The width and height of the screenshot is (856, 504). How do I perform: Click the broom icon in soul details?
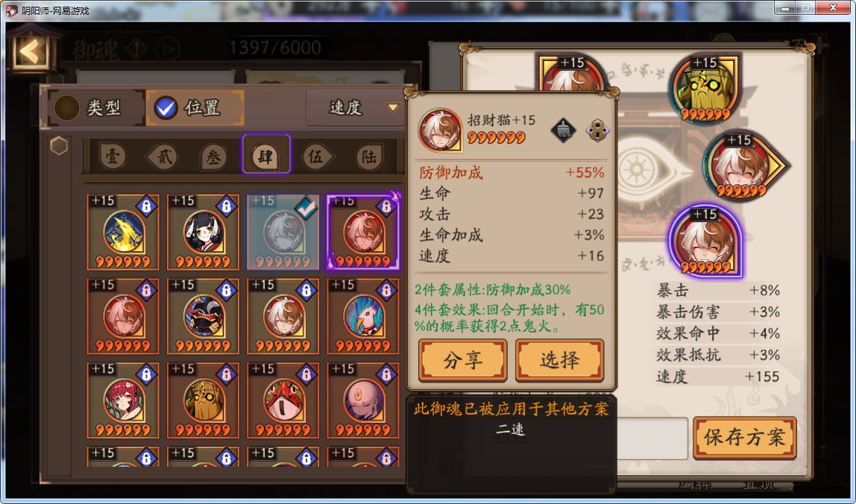click(x=564, y=130)
